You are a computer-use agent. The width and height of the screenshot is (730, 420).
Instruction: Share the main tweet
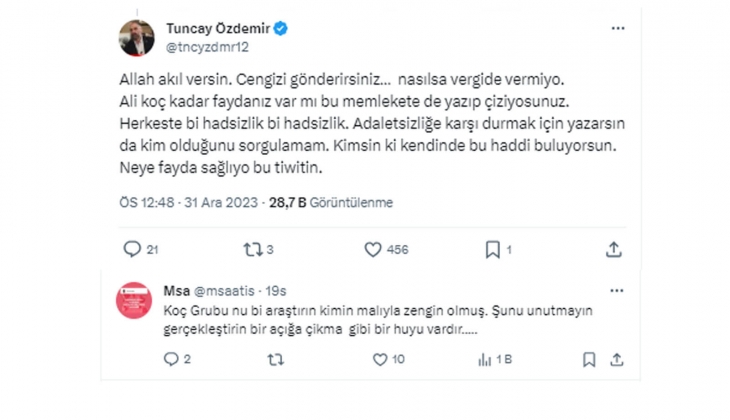613,249
